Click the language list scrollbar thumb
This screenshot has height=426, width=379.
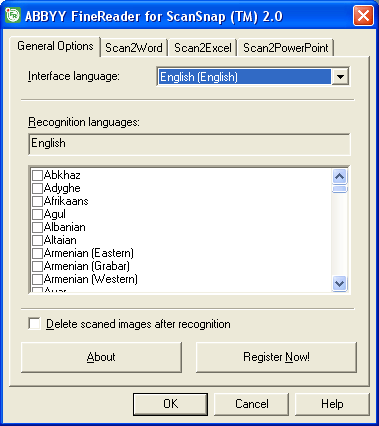[x=340, y=189]
